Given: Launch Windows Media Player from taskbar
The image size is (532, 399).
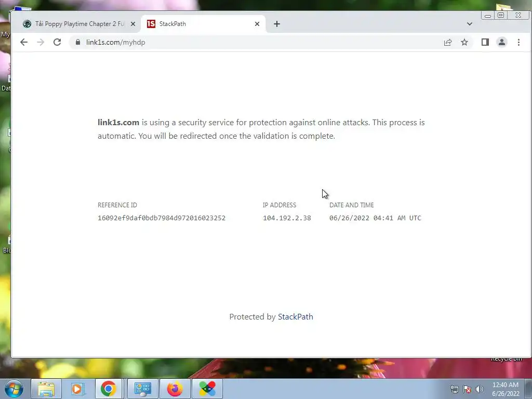Looking at the screenshot, I should (x=77, y=389).
